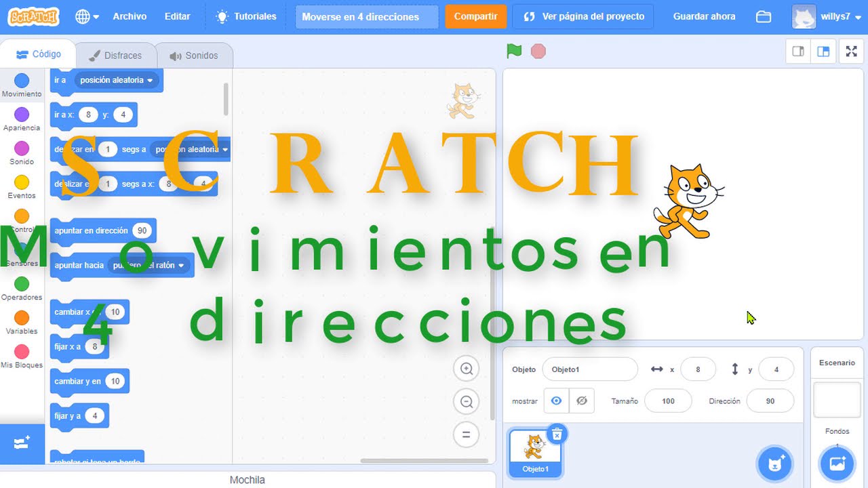
Task: Click value 4 in fijar y a block
Action: [95, 415]
